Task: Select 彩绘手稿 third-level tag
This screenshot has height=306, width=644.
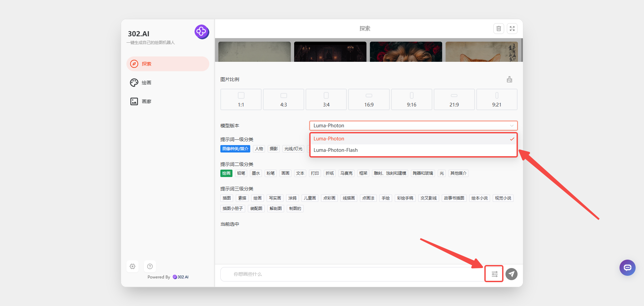Action: point(405,198)
